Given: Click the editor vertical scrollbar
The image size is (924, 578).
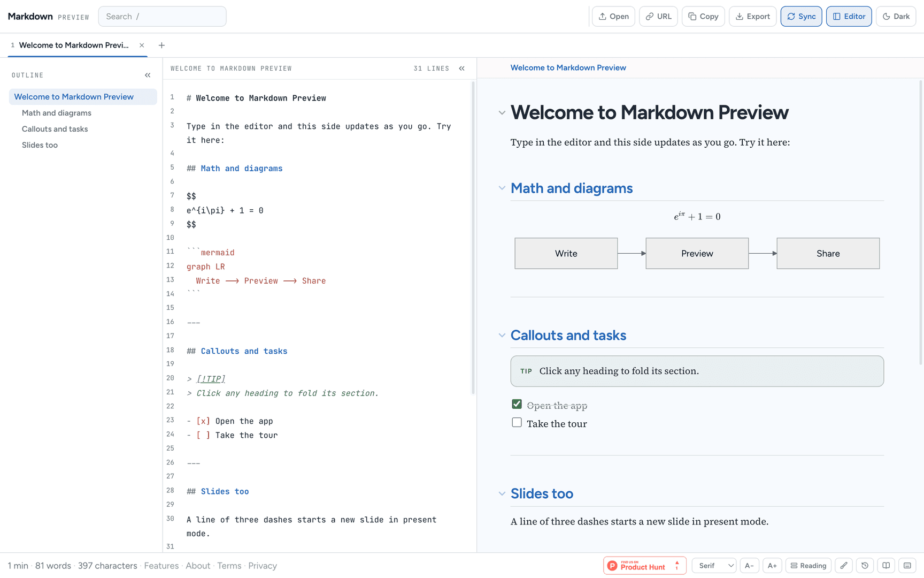Looking at the screenshot, I should 473,238.
